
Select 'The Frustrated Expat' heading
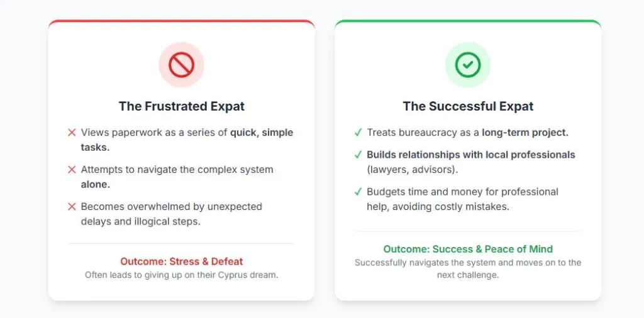181,106
